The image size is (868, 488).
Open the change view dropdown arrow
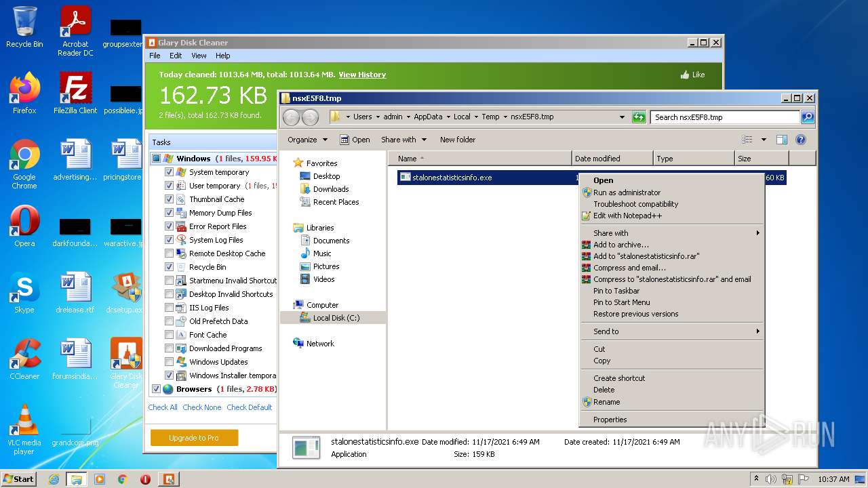point(764,140)
